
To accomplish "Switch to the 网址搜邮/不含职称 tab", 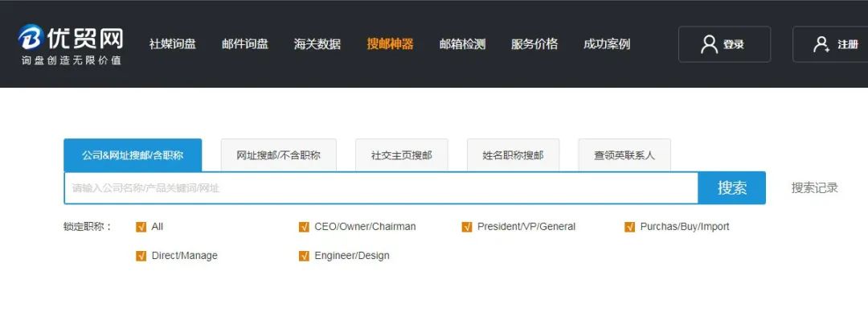I will point(278,155).
